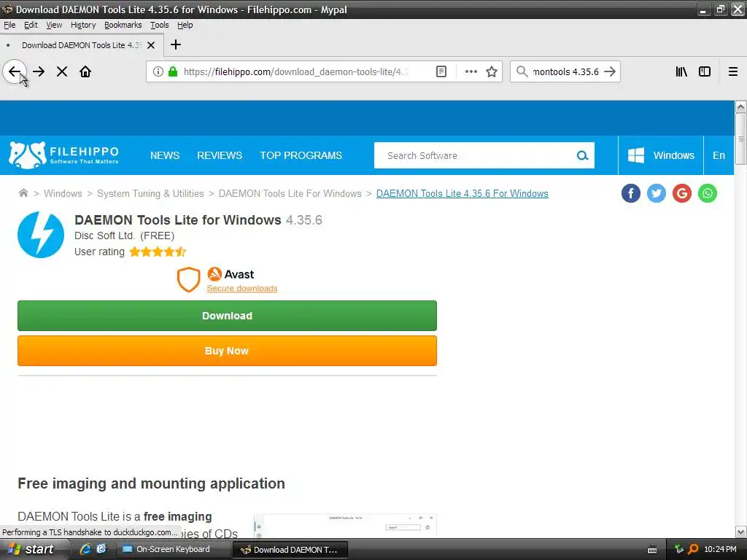Go to TOP PROGRAMS
The height and width of the screenshot is (560, 747).
point(301,155)
